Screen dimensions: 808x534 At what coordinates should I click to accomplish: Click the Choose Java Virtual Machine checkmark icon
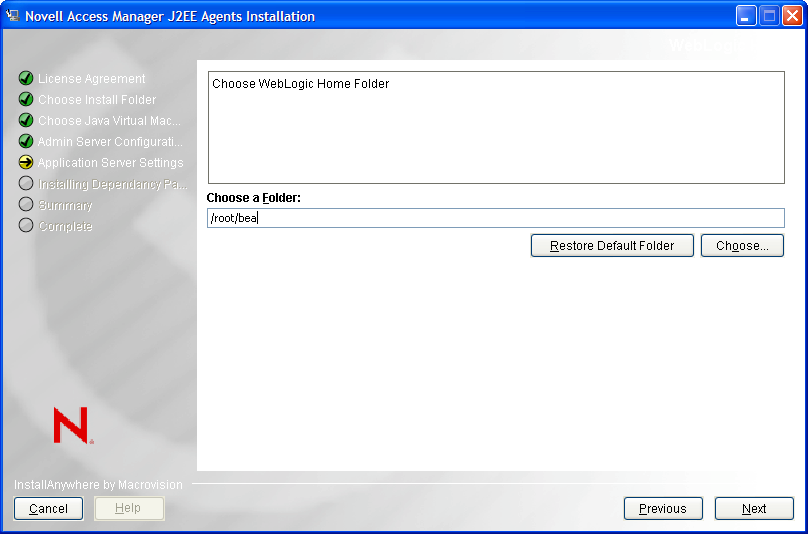[x=26, y=120]
